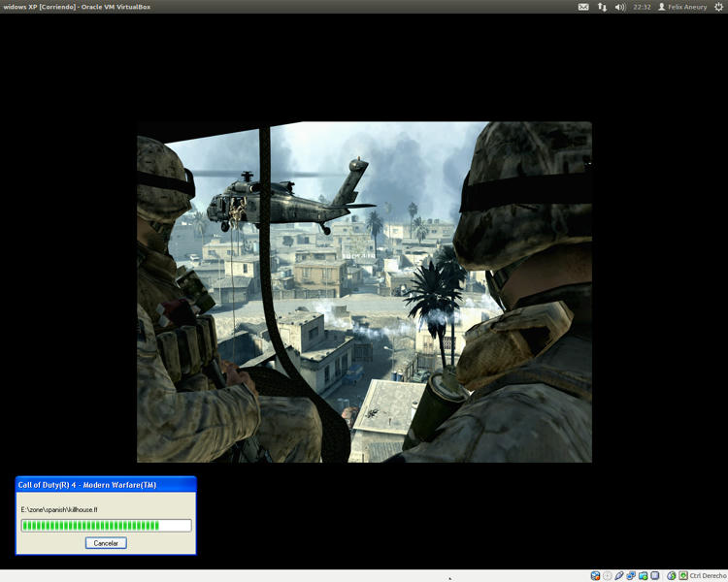The image size is (728, 582).
Task: Open the mail indicator in the top panel
Action: tap(583, 7)
